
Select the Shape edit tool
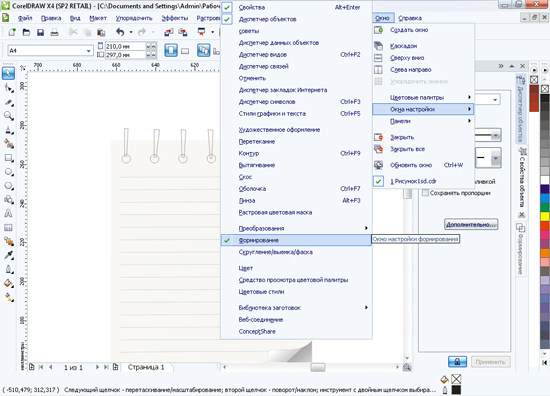click(x=8, y=88)
